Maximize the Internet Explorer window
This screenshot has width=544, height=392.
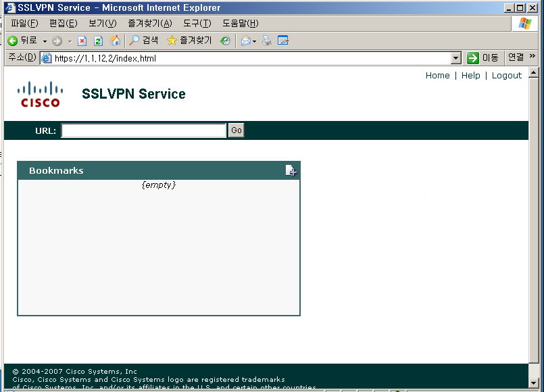click(520, 7)
